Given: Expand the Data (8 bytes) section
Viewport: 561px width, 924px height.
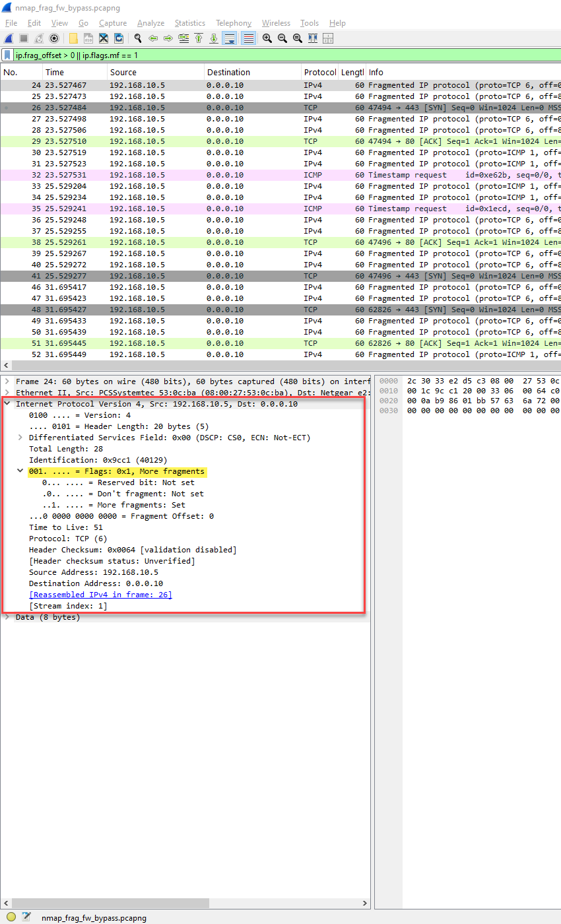Looking at the screenshot, I should (x=7, y=616).
